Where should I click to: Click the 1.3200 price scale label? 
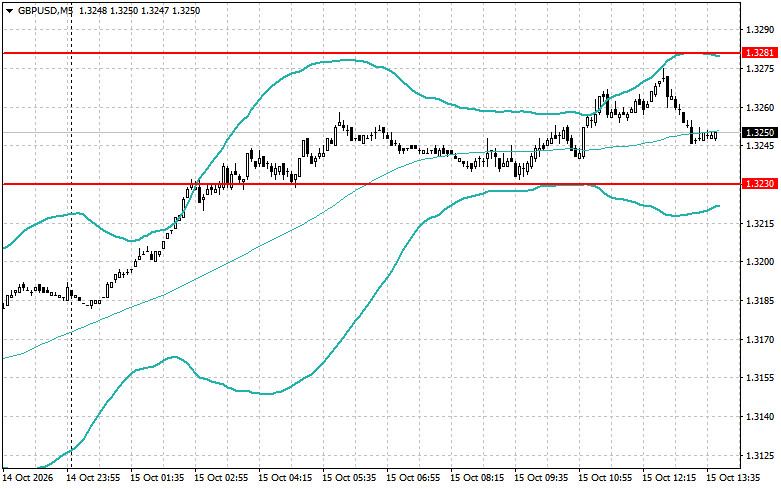click(760, 261)
